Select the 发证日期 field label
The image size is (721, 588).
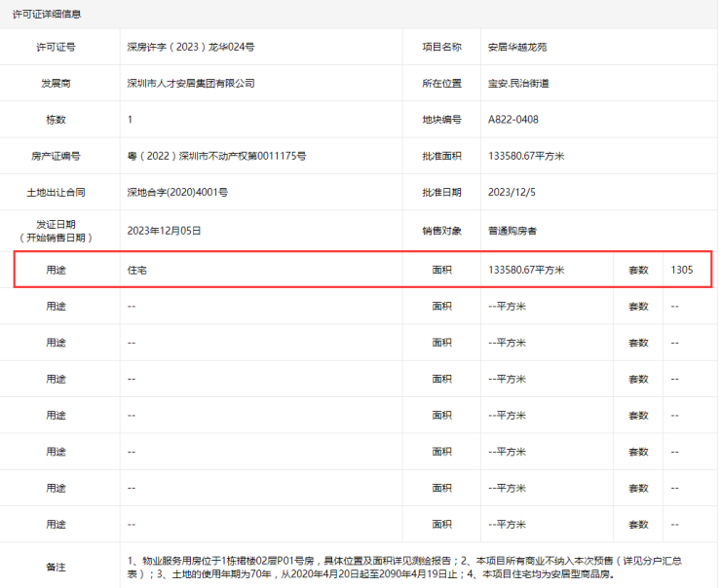[60, 231]
